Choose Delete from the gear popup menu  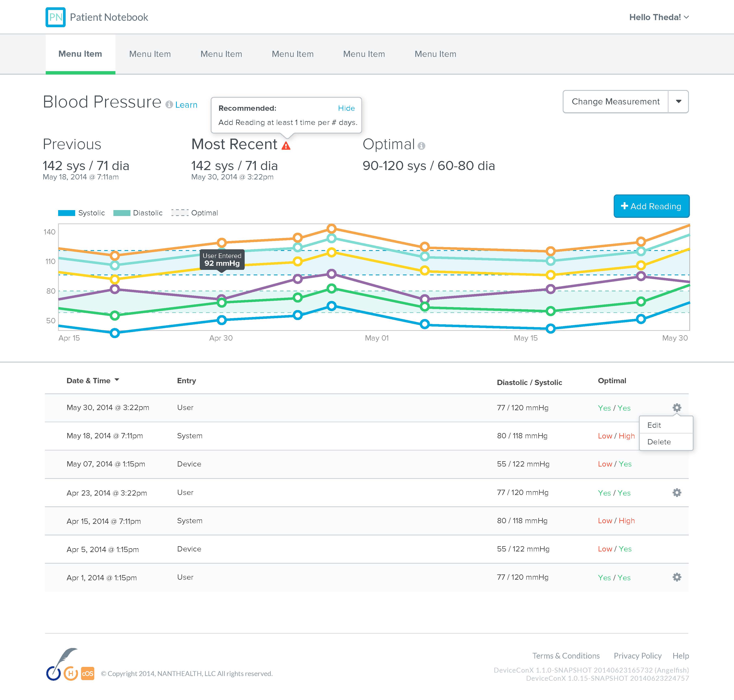(x=666, y=442)
